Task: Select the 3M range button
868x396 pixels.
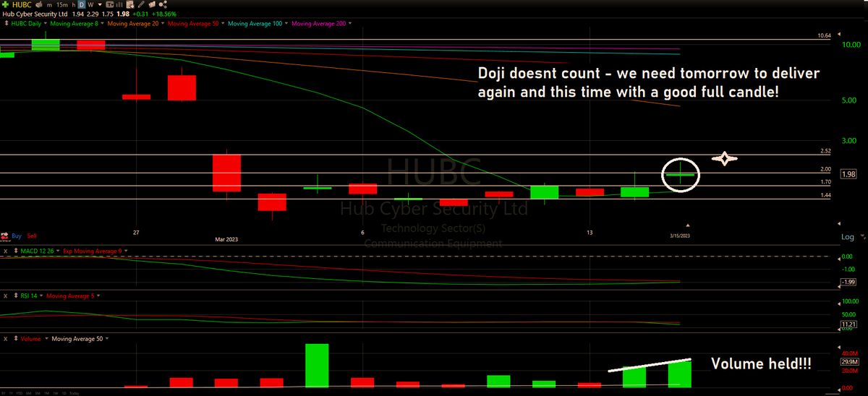Action: coord(38,393)
